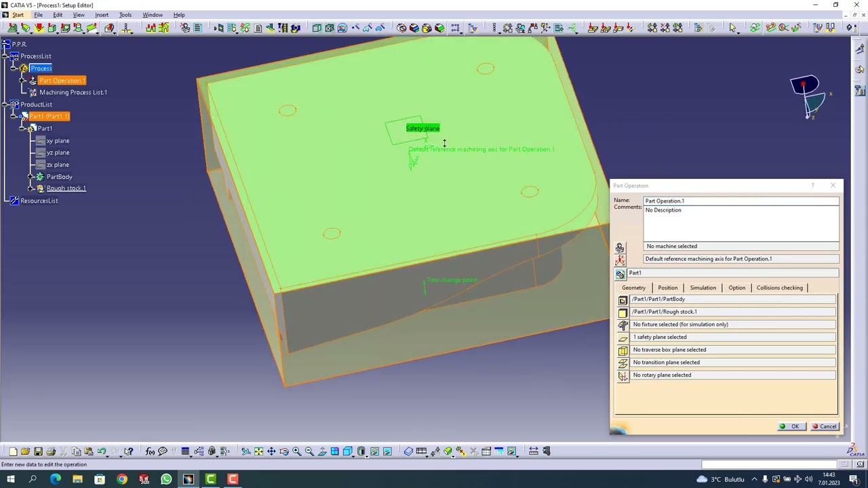Click the Design part icon next to /Part1/Part1/PartBody
The height and width of the screenshot is (488, 868).
click(623, 300)
